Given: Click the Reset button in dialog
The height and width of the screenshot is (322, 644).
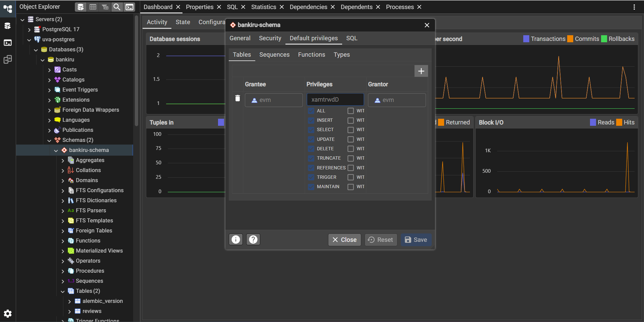Looking at the screenshot, I should point(381,240).
